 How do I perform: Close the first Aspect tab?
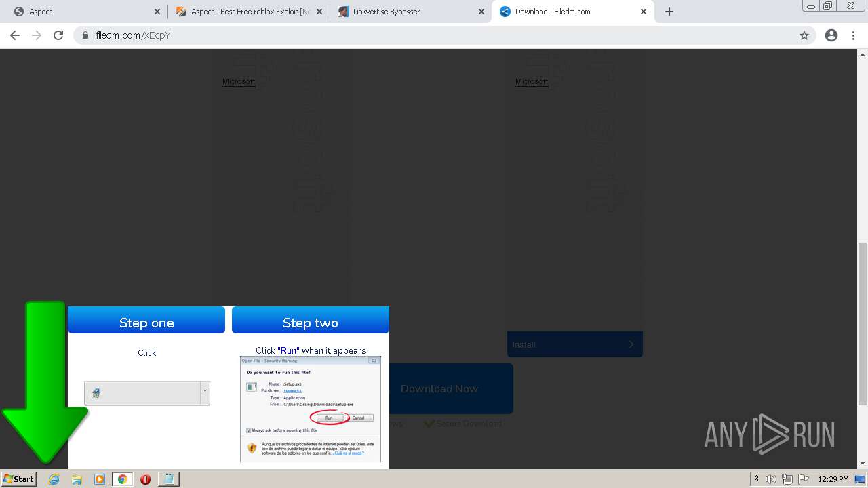click(157, 12)
